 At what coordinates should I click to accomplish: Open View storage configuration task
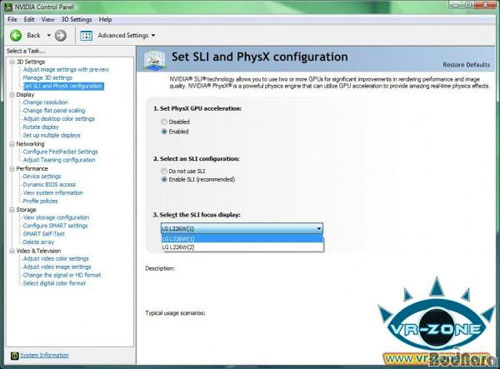point(56,217)
